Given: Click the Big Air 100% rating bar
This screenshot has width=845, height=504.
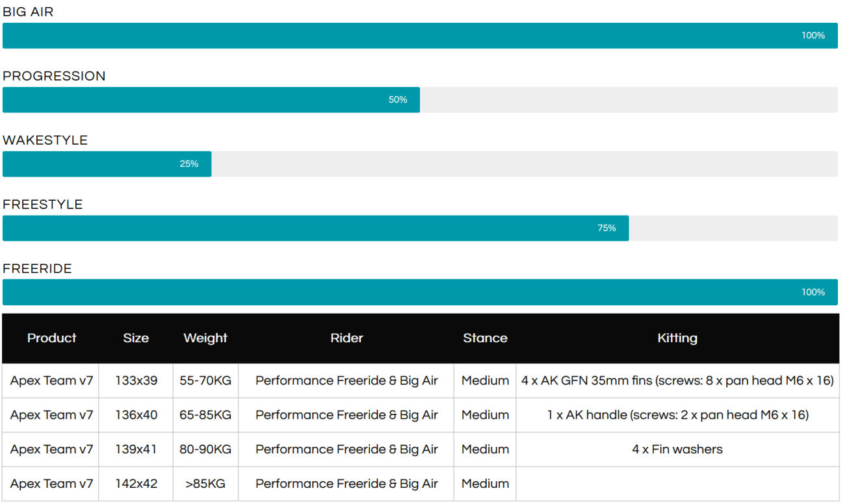Looking at the screenshot, I should pyautogui.click(x=420, y=36).
